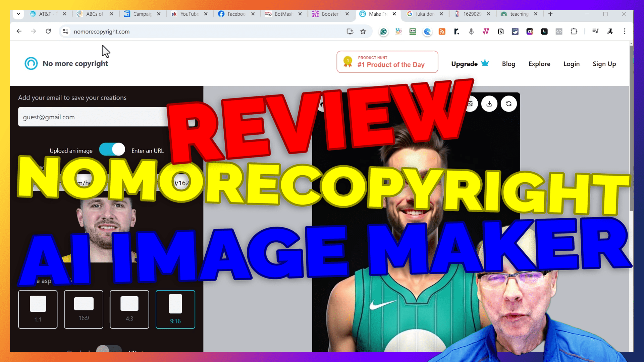Open the Chrome three-dot menu
The image size is (644, 362).
click(x=625, y=31)
